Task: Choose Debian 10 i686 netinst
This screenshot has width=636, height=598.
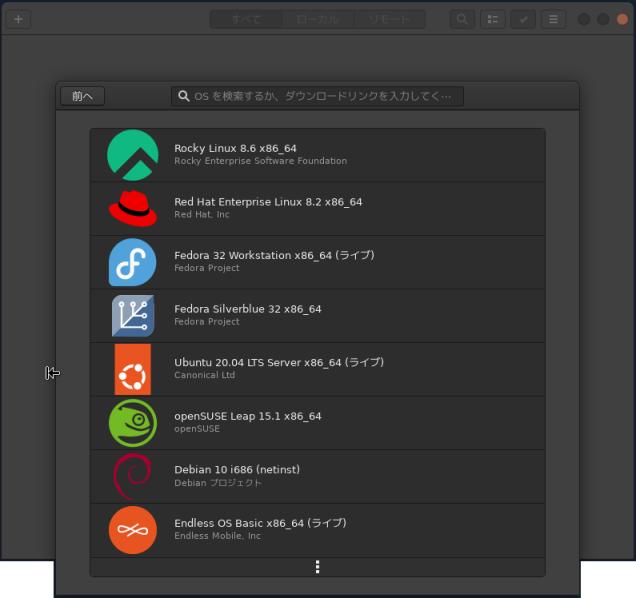Action: click(318, 476)
